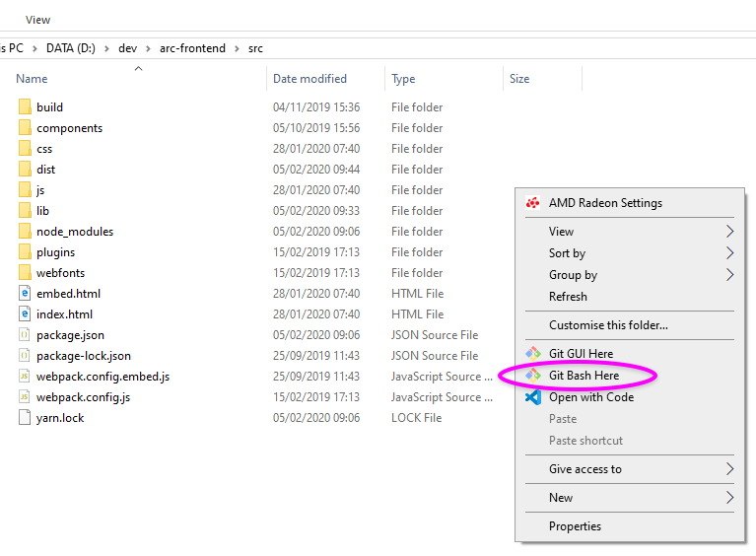Viewport: 756px width, 556px height.
Task: Open the Sort by context menu entry
Action: click(630, 253)
